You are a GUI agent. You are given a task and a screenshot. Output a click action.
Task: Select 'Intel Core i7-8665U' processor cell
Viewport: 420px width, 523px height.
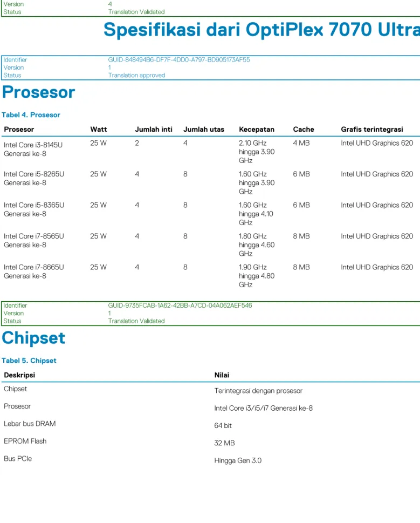(34, 271)
